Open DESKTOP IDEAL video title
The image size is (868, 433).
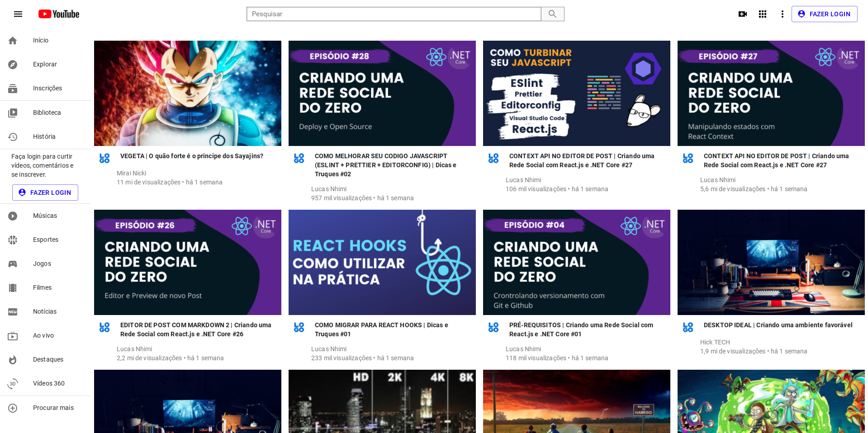(778, 325)
